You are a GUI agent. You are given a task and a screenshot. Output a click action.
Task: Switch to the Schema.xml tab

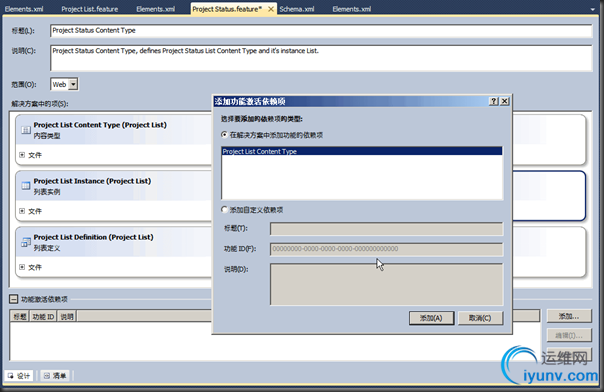coord(297,9)
